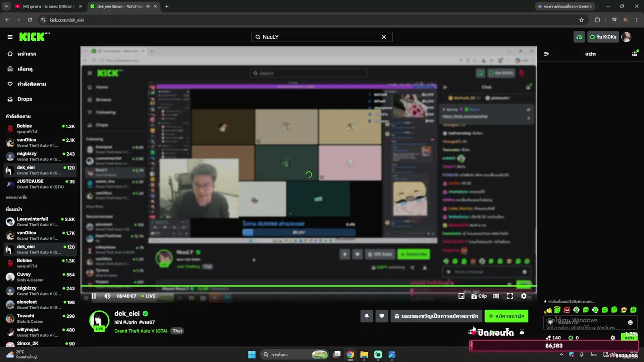644x362 pixels.
Task: Toggle stream notifications bell
Action: pos(366,316)
